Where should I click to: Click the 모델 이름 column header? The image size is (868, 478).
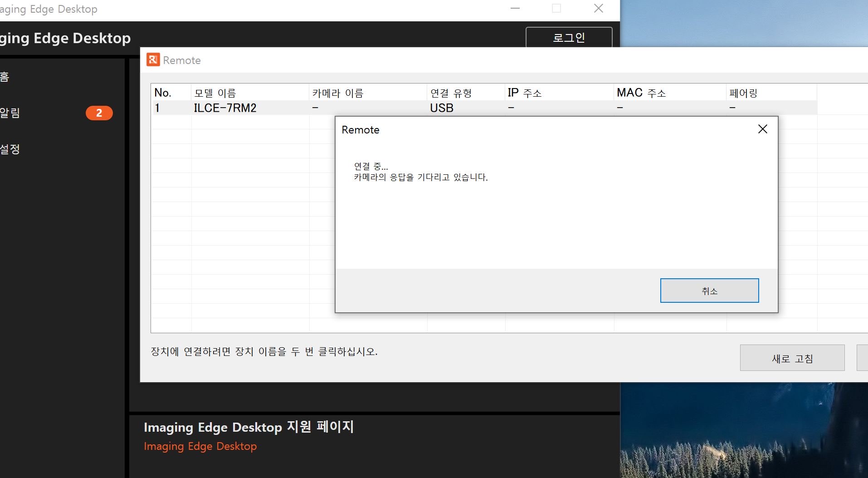(250, 93)
